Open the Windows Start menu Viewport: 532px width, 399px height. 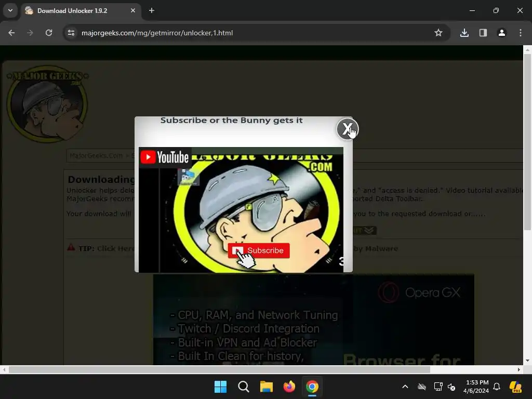pyautogui.click(x=220, y=387)
